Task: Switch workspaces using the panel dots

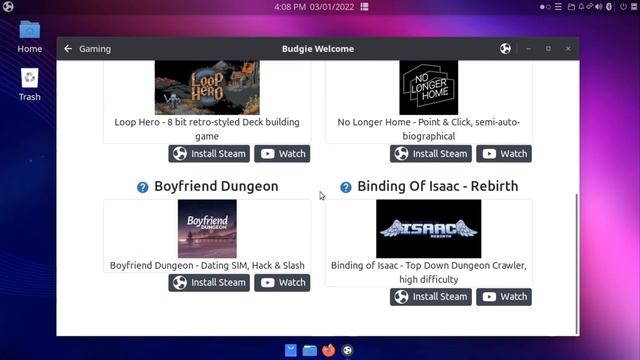Action: pyautogui.click(x=545, y=7)
